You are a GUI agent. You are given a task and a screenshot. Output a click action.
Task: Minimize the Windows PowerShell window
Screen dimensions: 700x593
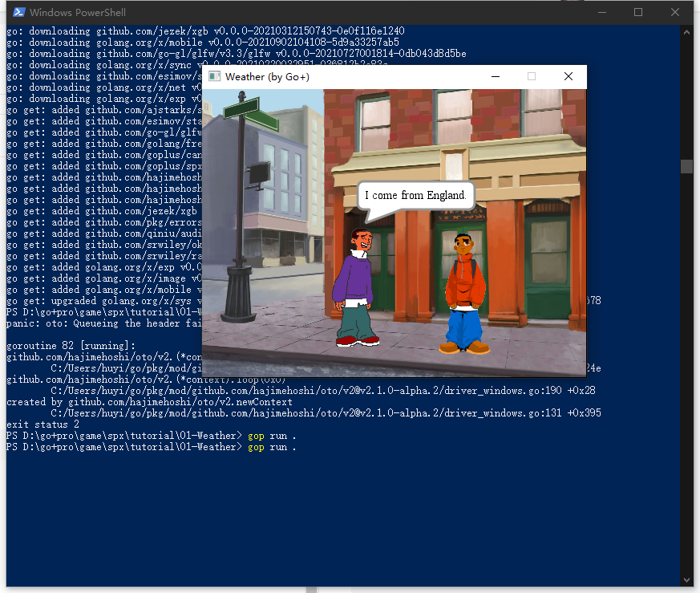tap(602, 13)
